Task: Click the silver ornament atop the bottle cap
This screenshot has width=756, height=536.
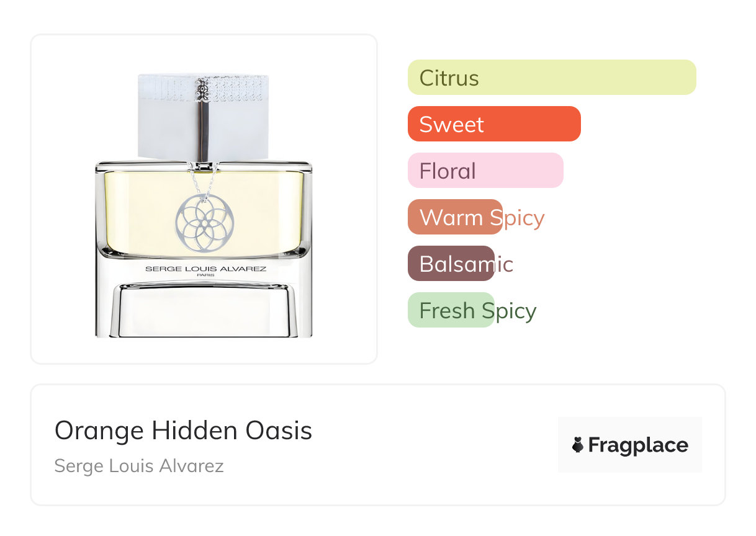Action: coord(204,89)
